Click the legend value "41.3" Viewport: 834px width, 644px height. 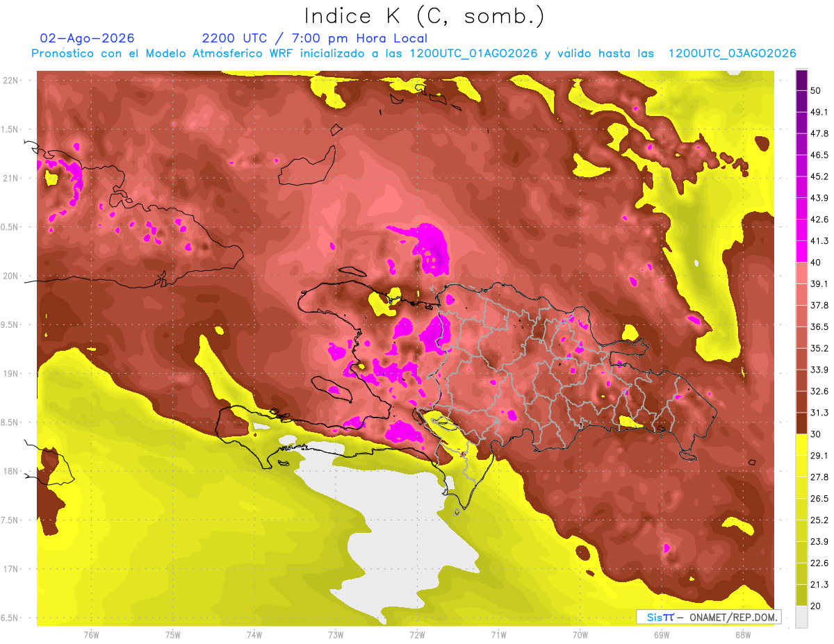tap(819, 241)
